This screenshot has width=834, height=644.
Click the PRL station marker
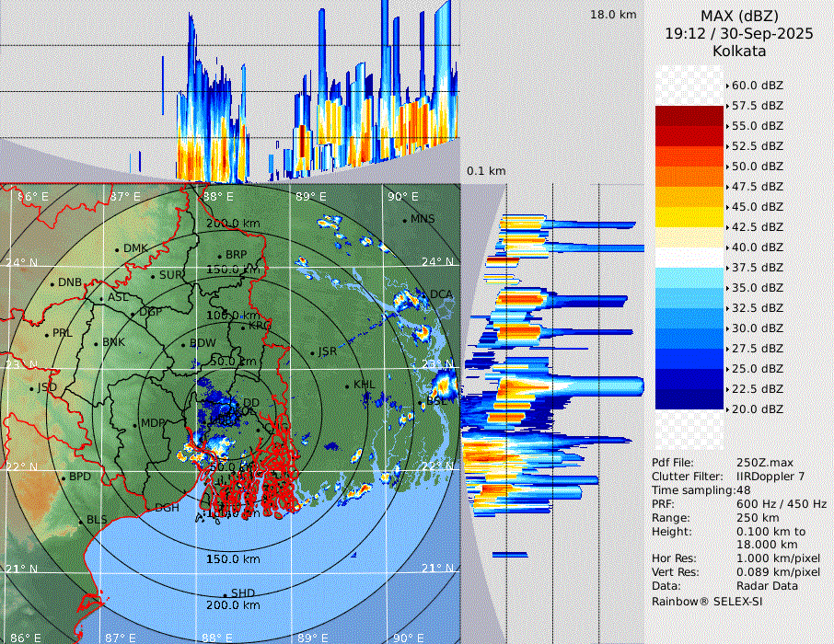click(x=46, y=334)
